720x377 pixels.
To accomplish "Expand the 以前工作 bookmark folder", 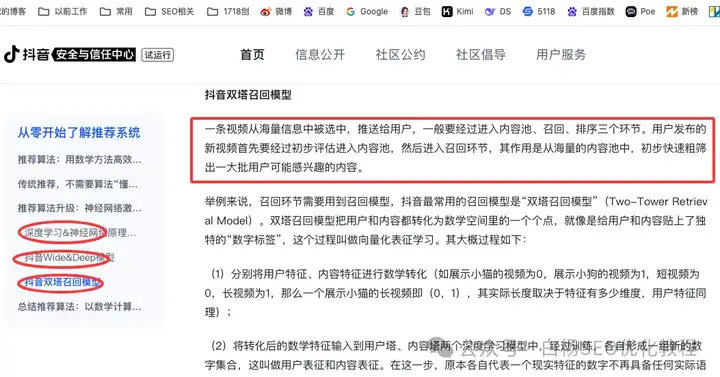I will 62,11.
